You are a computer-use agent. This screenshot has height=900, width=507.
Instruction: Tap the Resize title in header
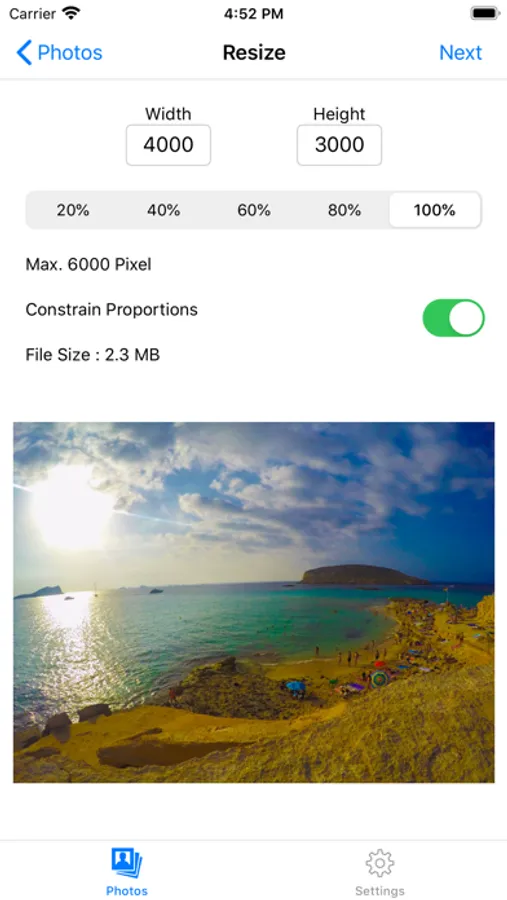point(254,52)
